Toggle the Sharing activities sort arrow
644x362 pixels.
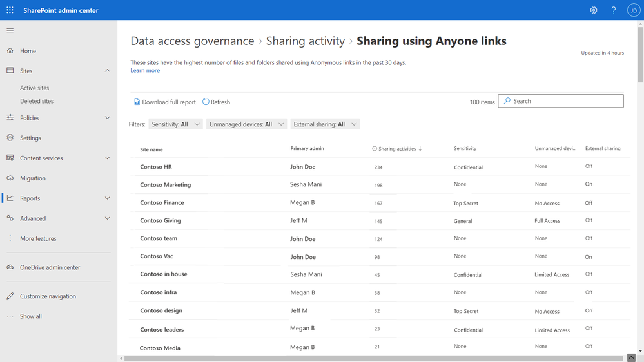[420, 149]
